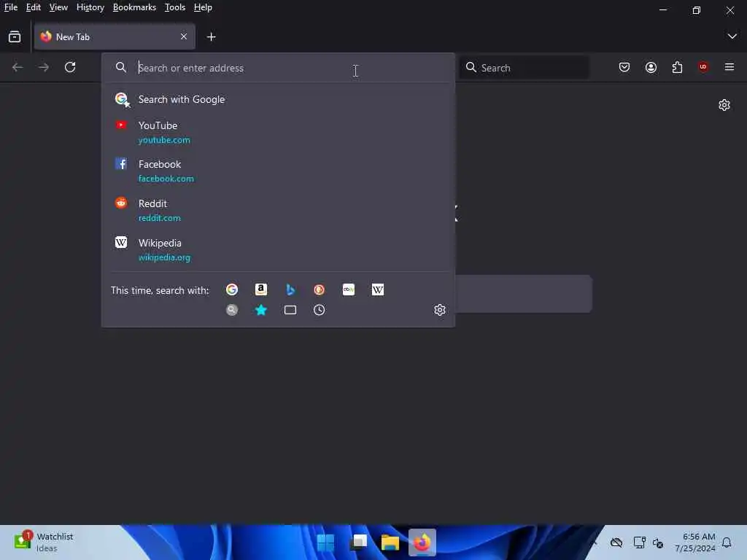Select the Reddit suggestion row

278,210
